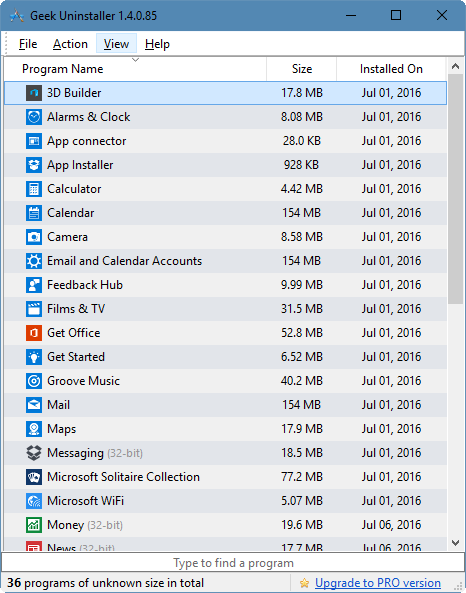Viewport: 466px width, 593px height.
Task: Open the Help menu
Action: 157,44
